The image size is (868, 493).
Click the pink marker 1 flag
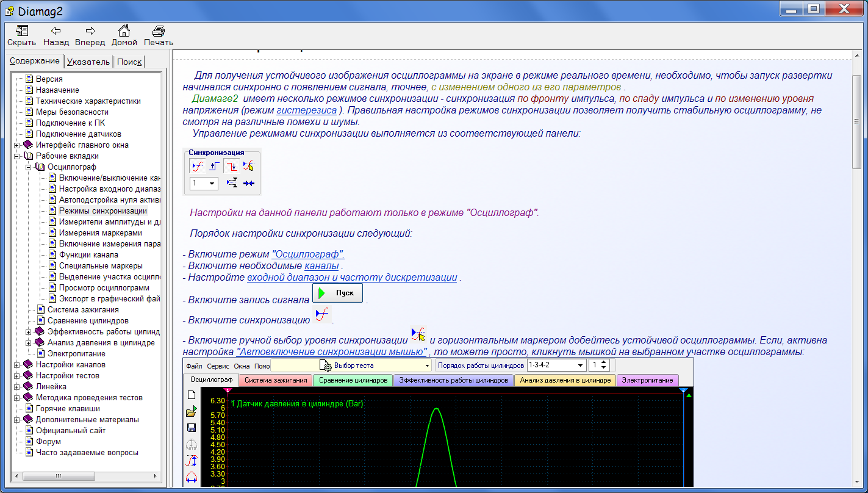(x=228, y=390)
